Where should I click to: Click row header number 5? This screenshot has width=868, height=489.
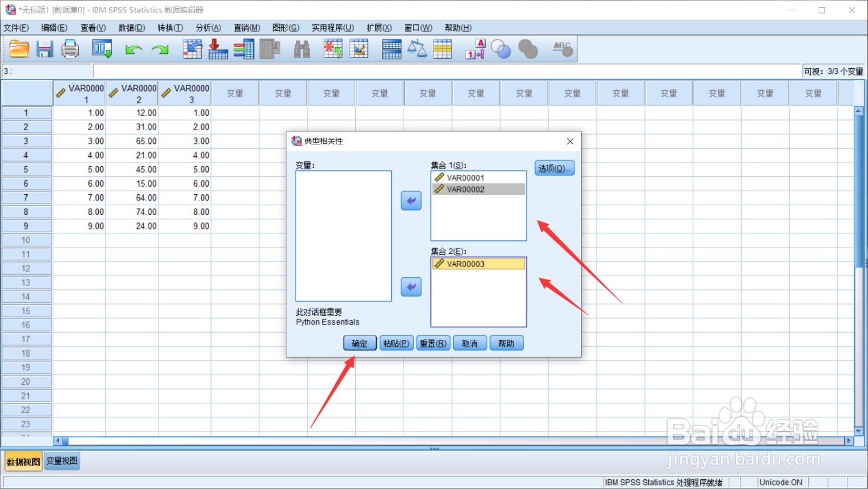[26, 169]
